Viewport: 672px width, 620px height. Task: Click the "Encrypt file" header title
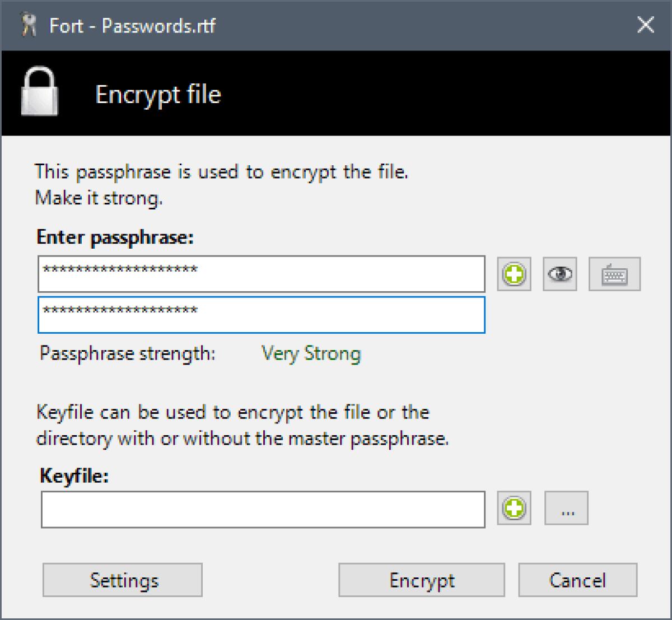(158, 94)
